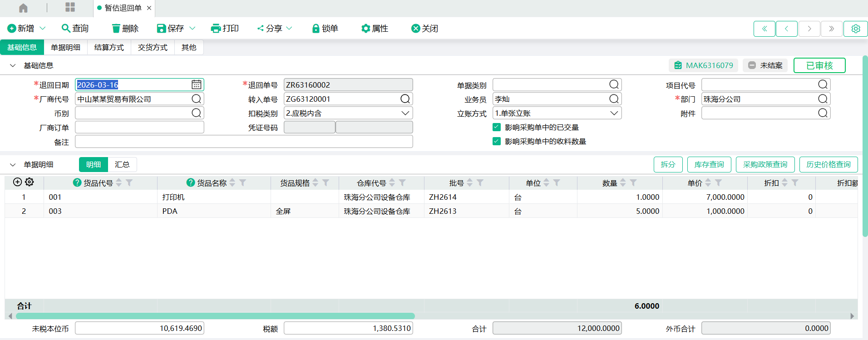Open the settings gear at top right

point(855,29)
